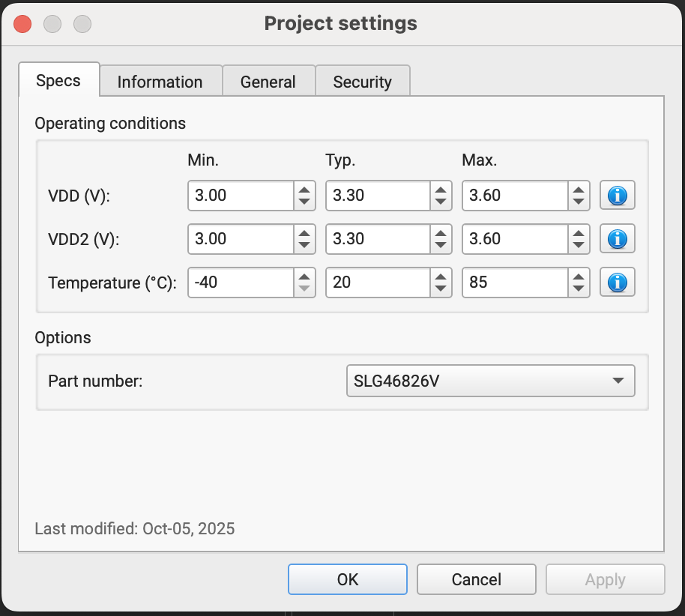Image resolution: width=685 pixels, height=616 pixels.
Task: Click the info icon beside VDD row
Action: pos(617,196)
